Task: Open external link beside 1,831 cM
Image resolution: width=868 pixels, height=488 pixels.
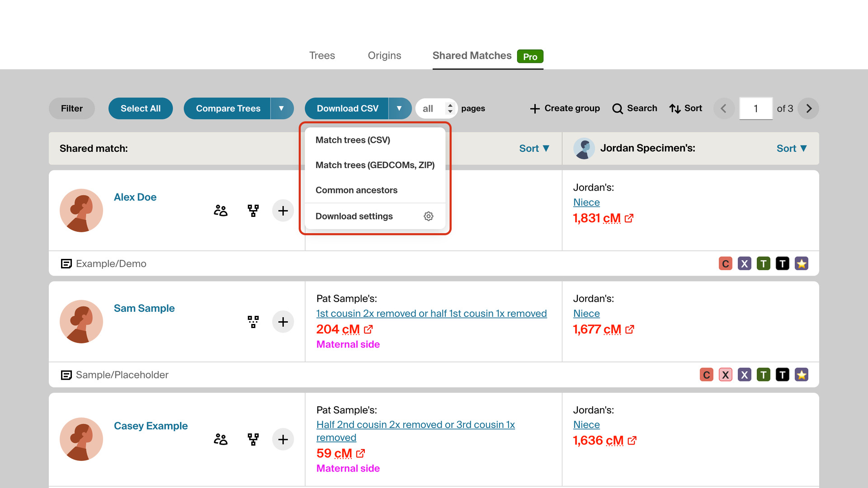Action: 629,218
